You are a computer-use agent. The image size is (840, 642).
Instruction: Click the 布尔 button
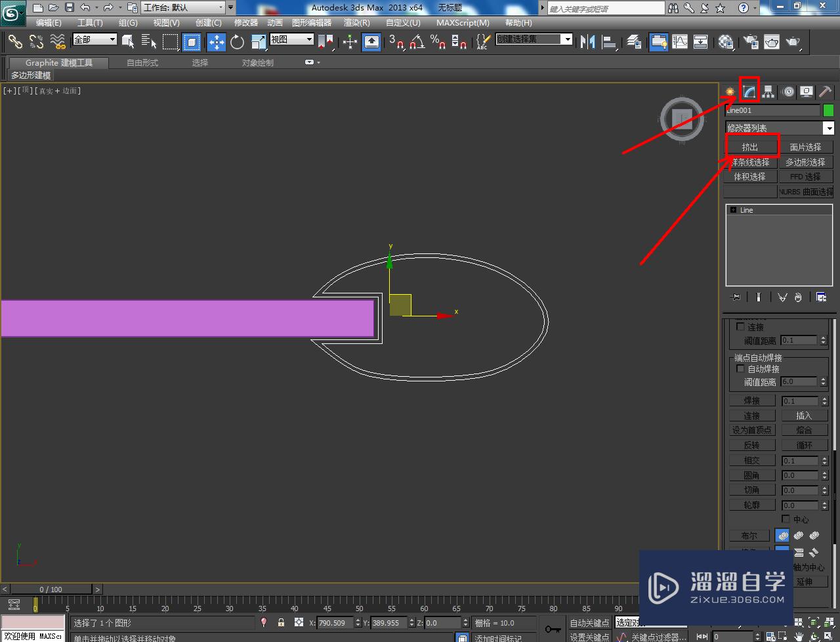point(749,536)
